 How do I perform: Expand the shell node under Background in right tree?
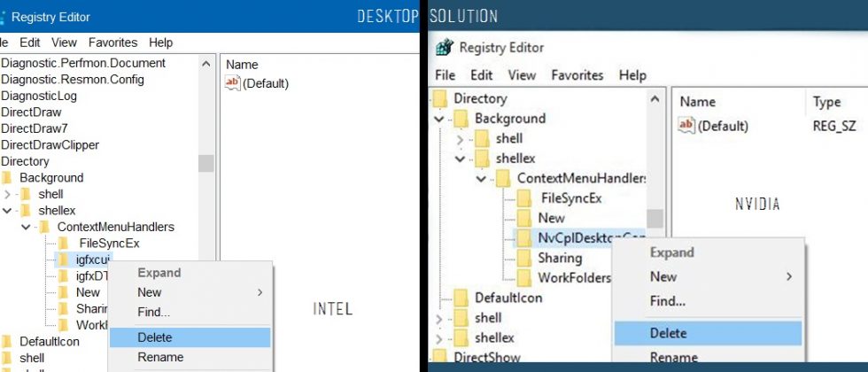coord(460,139)
